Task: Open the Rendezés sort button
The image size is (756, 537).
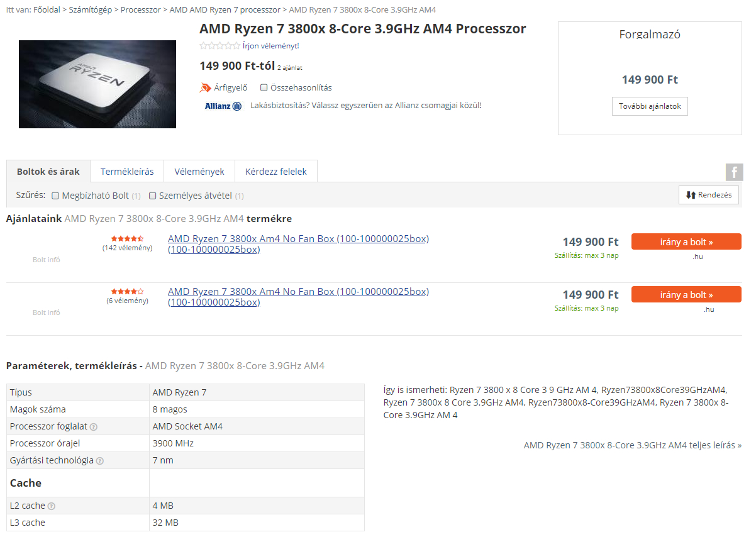Action: (709, 195)
